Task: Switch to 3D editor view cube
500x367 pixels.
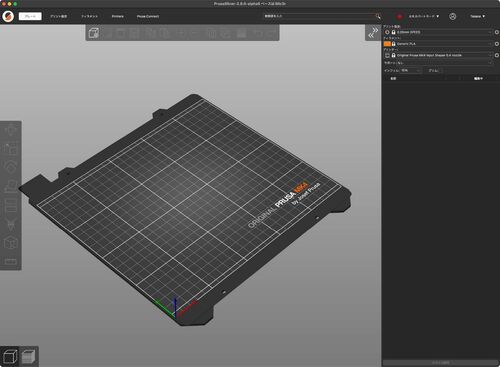Action: 10,356
